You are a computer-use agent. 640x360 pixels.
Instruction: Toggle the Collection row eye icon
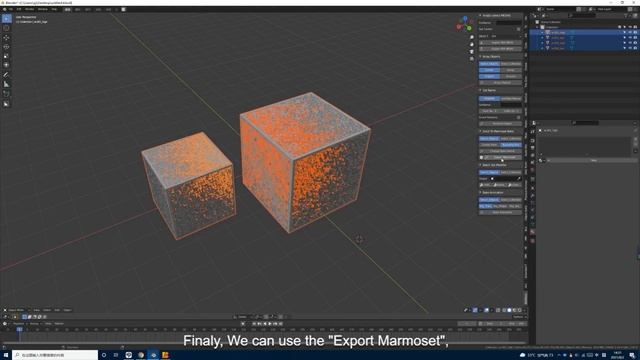pyautogui.click(x=630, y=27)
